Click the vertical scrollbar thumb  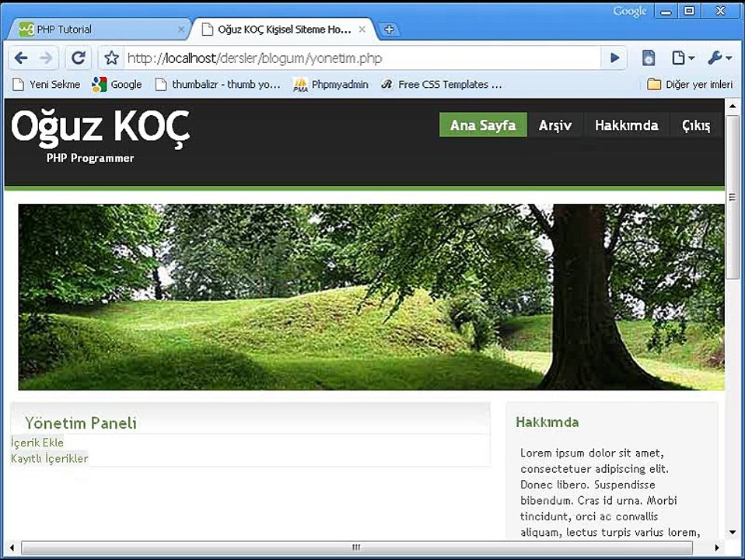coord(733,198)
